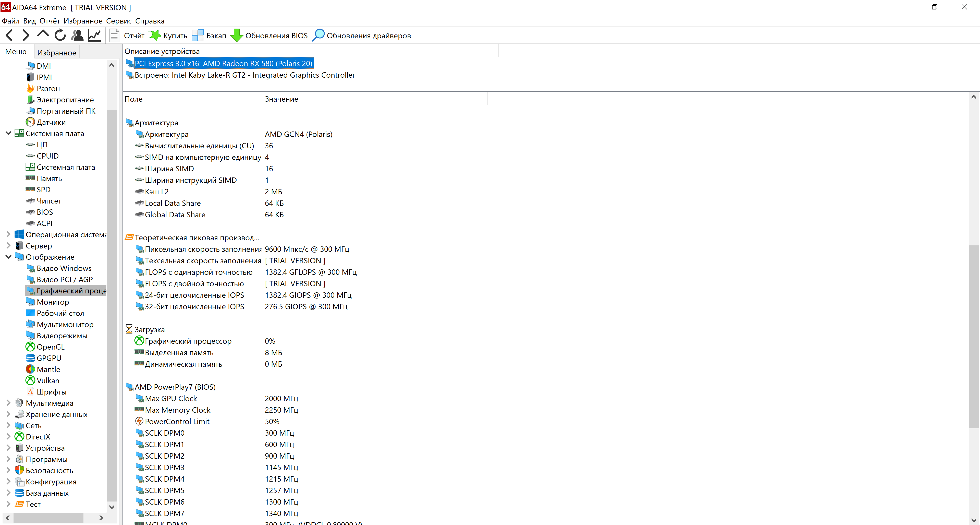Viewport: 980px width, 525px height.
Task: Open the Справка menu
Action: click(x=150, y=21)
